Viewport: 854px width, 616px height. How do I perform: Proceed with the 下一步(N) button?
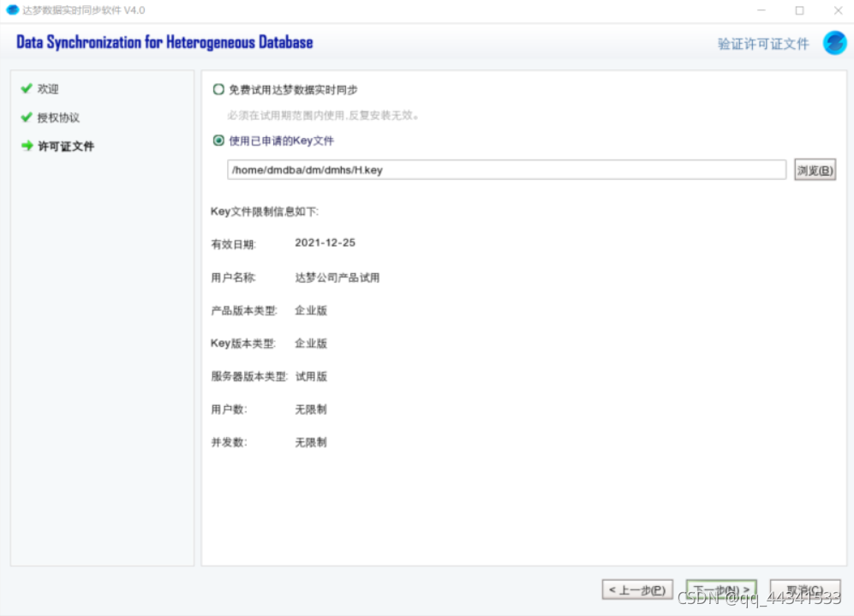[x=721, y=589]
